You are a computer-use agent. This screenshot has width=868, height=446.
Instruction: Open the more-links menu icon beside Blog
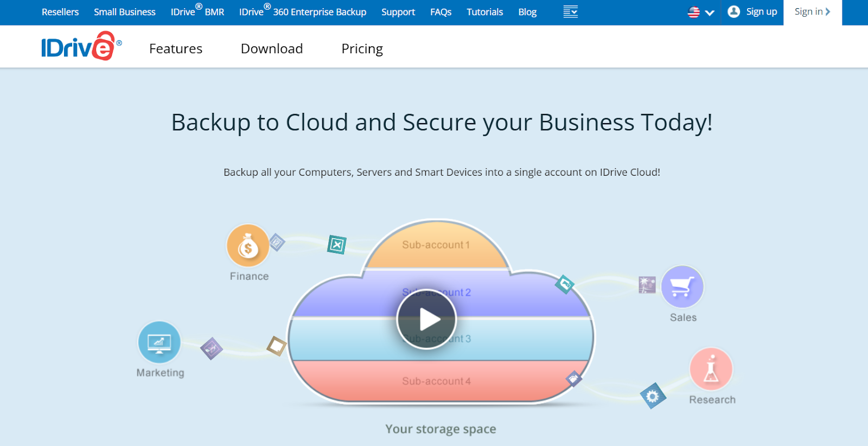pos(570,11)
